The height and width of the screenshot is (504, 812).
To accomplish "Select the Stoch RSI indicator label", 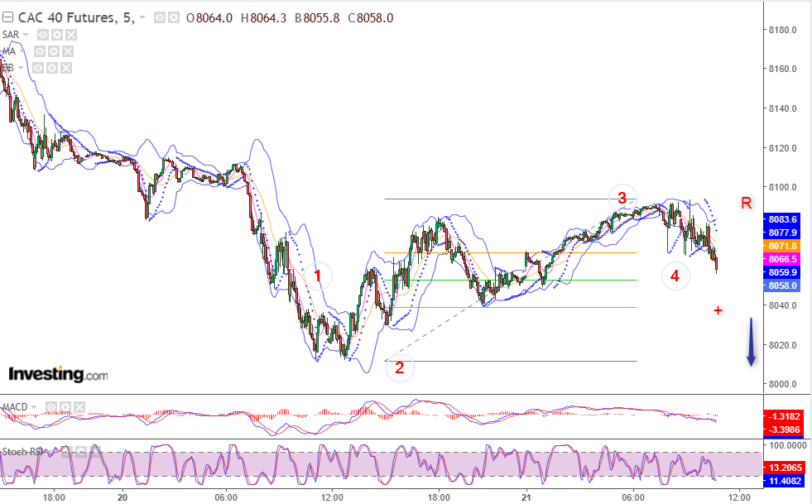I will click(24, 452).
